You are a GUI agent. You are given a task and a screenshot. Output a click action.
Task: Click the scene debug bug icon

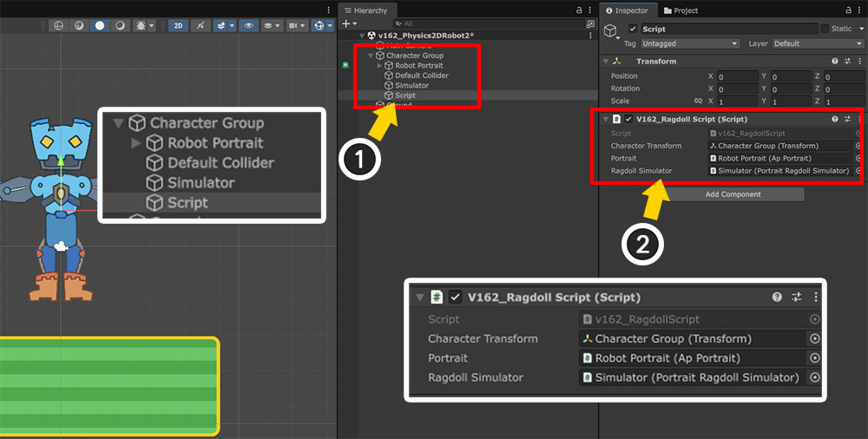pos(139,25)
